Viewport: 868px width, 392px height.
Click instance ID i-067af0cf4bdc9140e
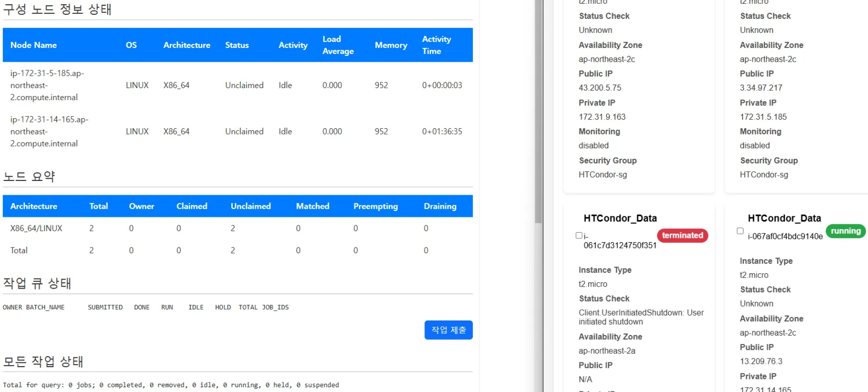click(x=785, y=236)
